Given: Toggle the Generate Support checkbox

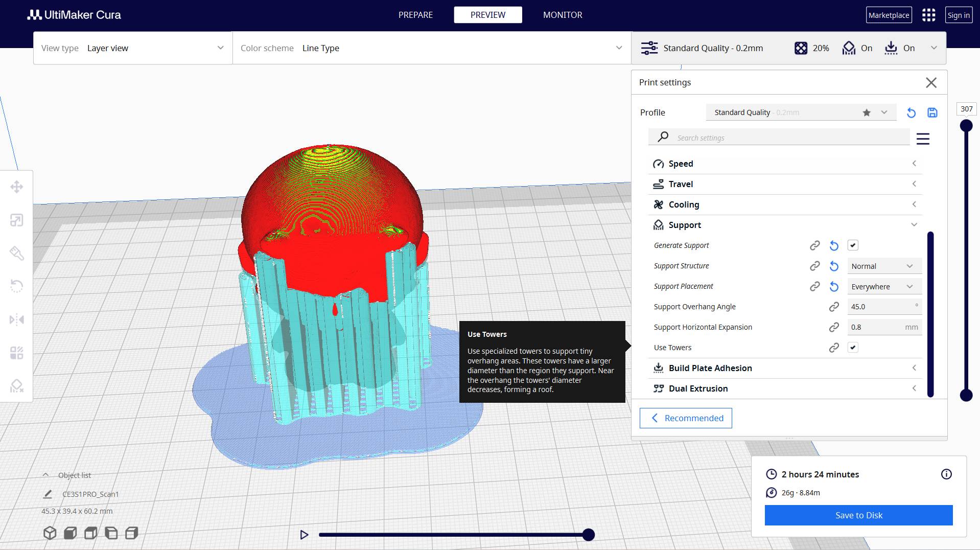Looking at the screenshot, I should (853, 245).
